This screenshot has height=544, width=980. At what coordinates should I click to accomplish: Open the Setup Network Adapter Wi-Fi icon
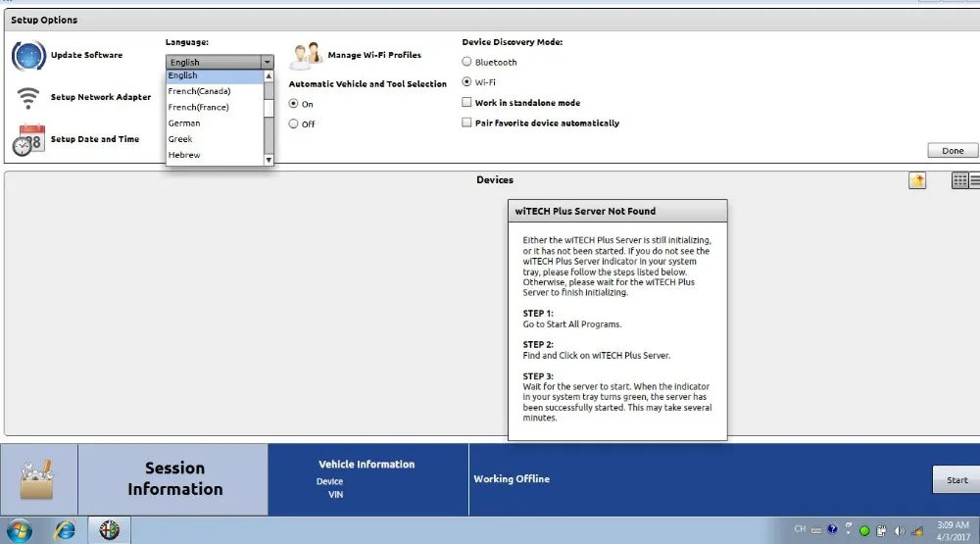27,98
